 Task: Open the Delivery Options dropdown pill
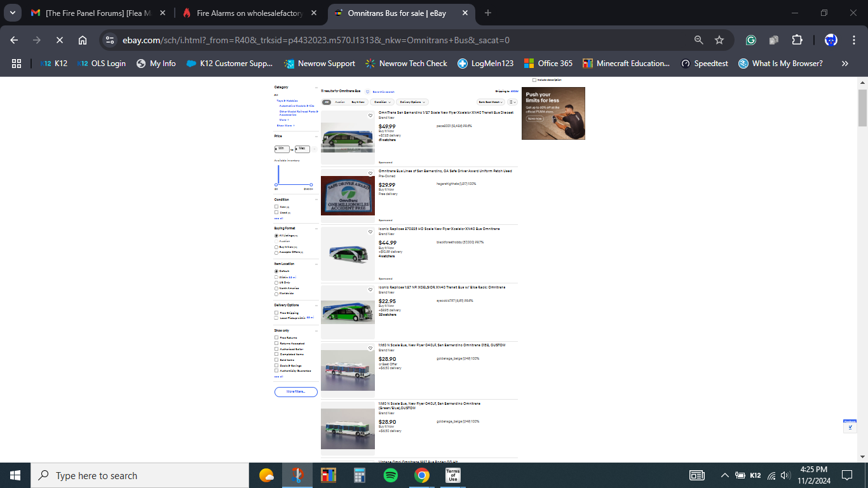coord(412,102)
